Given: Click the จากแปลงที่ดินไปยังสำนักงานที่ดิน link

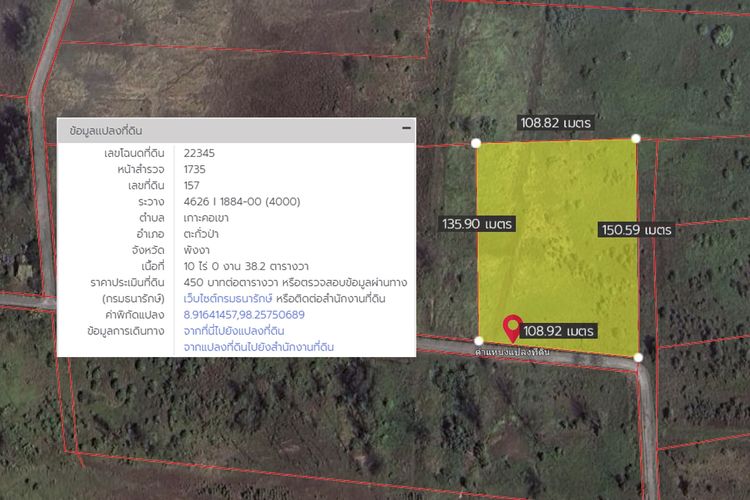Looking at the screenshot, I should tap(259, 347).
